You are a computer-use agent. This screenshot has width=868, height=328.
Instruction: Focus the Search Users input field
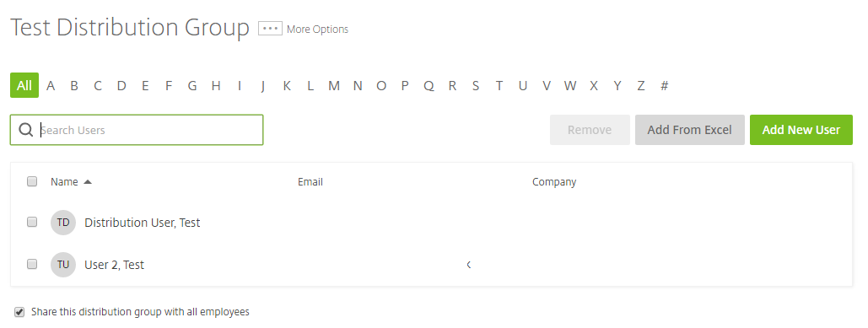(137, 130)
